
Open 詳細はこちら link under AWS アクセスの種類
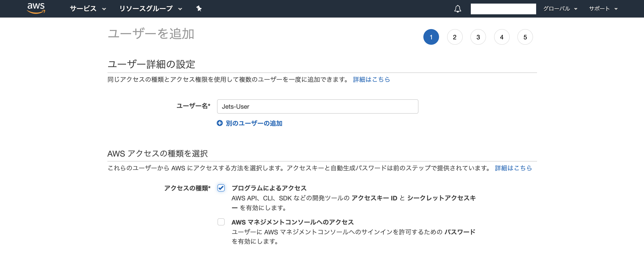pyautogui.click(x=513, y=168)
